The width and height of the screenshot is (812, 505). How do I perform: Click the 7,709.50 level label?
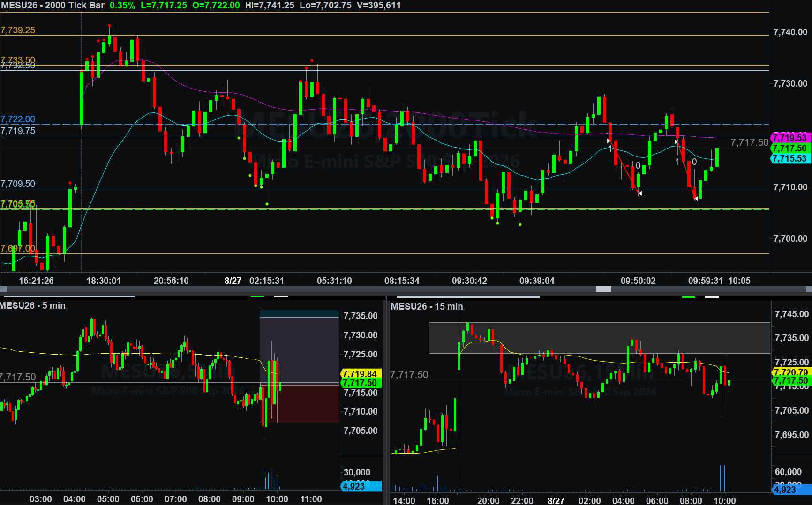(x=18, y=184)
